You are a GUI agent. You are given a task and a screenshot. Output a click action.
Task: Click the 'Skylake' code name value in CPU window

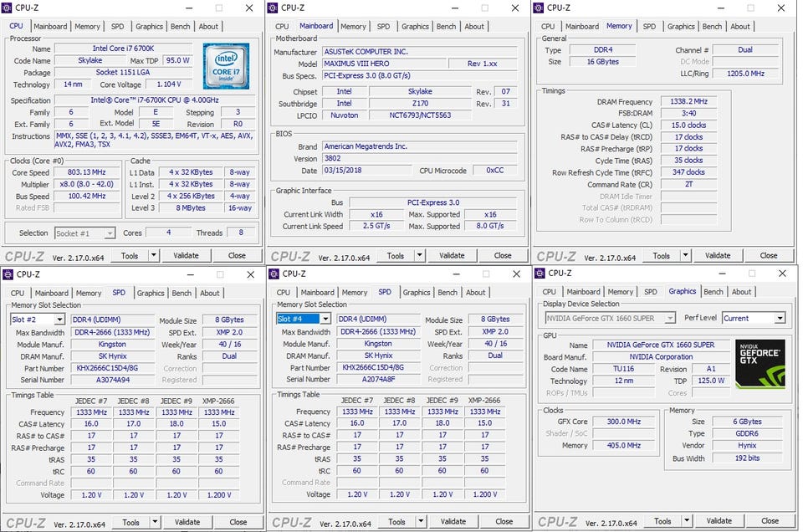(90, 60)
